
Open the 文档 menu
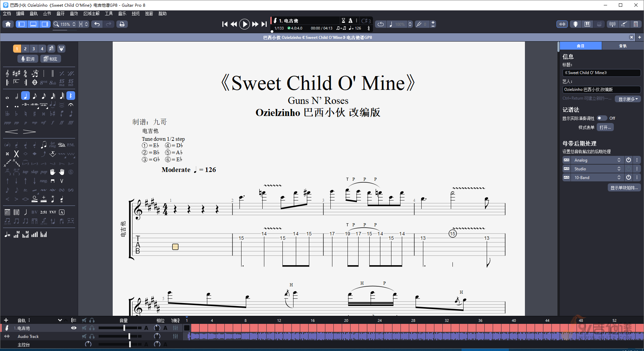pos(7,13)
